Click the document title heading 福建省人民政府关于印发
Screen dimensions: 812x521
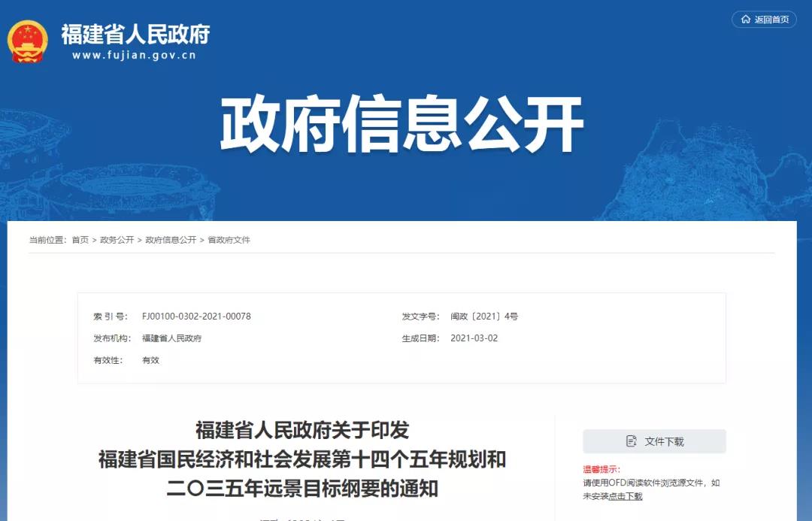coord(302,430)
